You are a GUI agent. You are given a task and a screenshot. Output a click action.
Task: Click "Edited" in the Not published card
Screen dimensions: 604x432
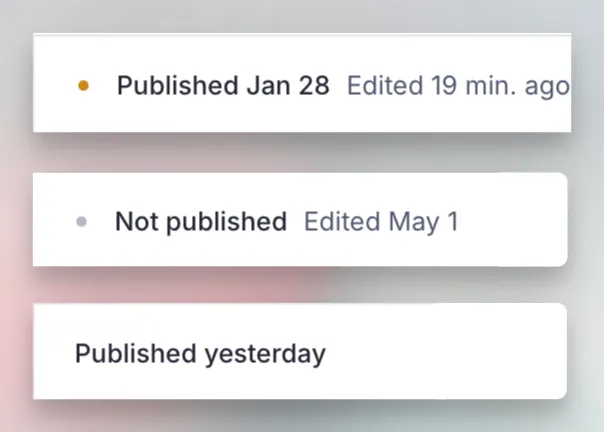342,222
